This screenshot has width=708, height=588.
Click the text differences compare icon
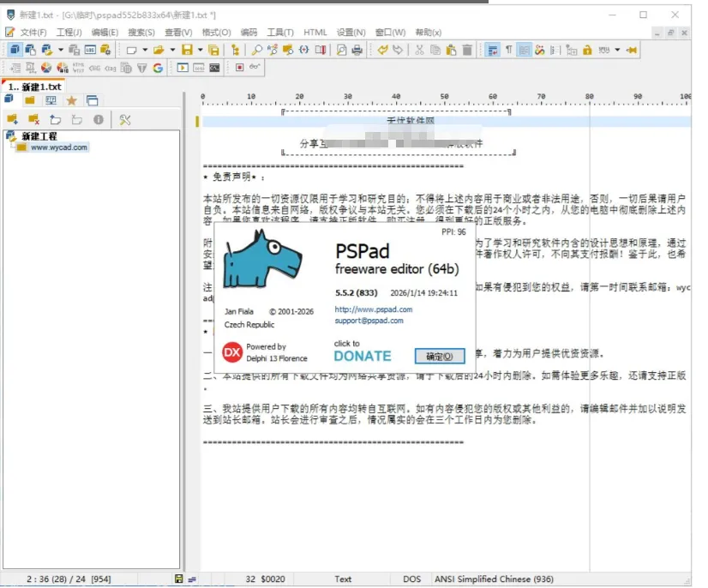(x=320, y=50)
